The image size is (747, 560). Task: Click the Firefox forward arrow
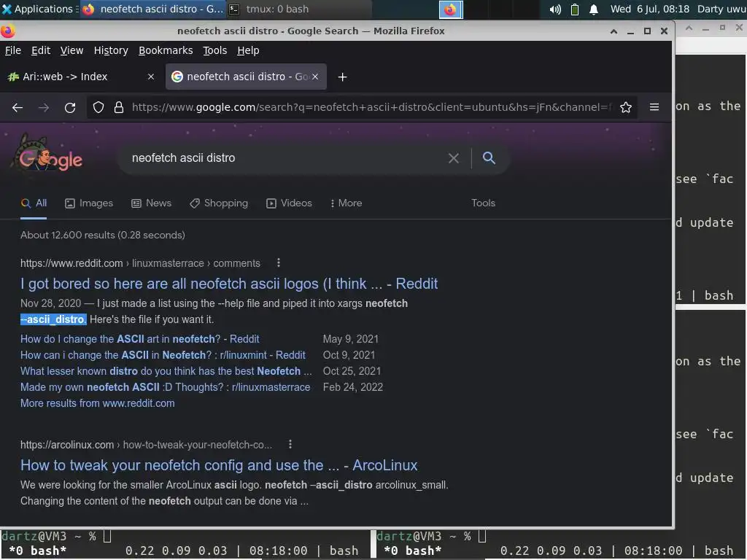coord(44,108)
